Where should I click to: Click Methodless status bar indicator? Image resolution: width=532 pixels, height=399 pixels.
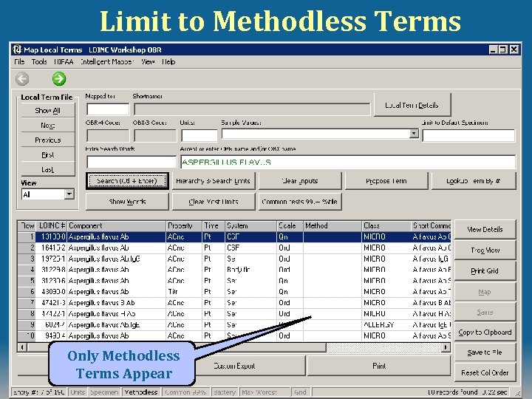(141, 392)
